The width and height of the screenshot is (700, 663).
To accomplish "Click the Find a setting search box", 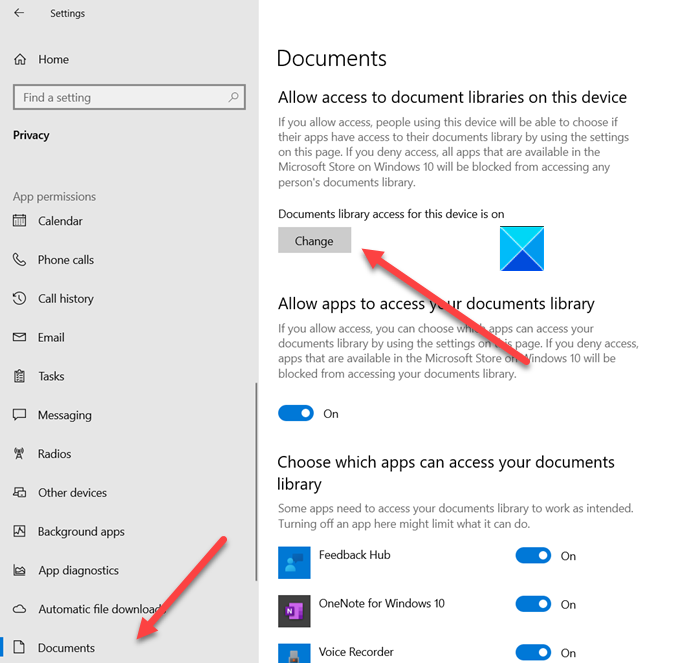I will 129,97.
